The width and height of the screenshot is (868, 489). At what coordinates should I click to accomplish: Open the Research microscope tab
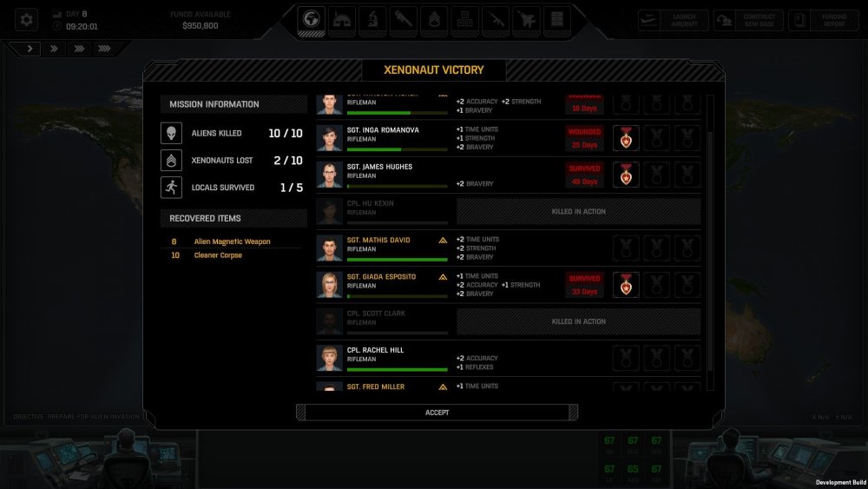pos(372,21)
